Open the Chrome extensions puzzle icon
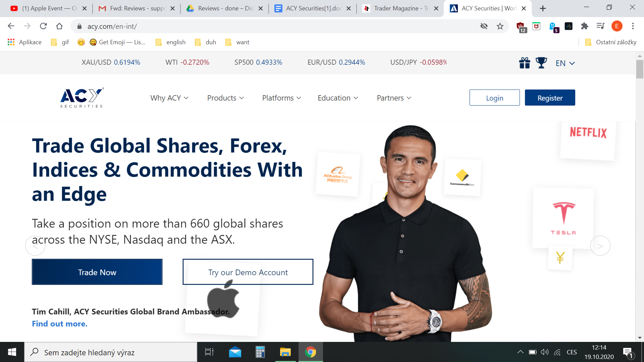The height and width of the screenshot is (362, 644). (585, 26)
